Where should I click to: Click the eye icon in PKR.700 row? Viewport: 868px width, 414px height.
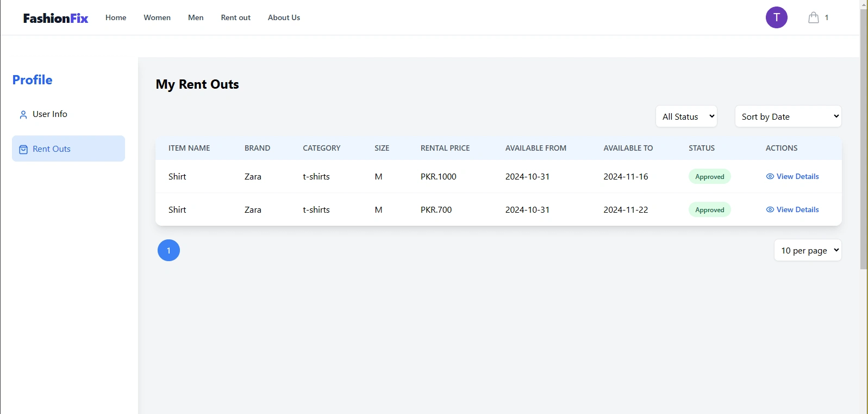770,209
